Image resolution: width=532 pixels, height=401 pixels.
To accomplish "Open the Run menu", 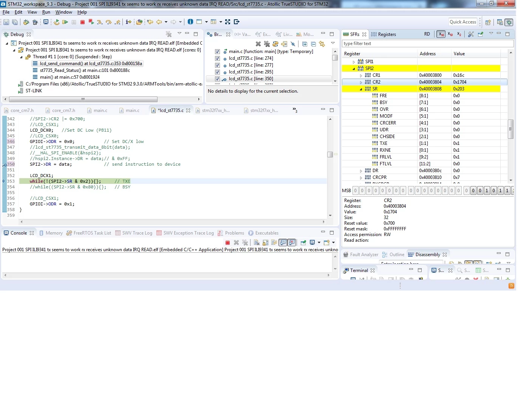I will point(46,12).
